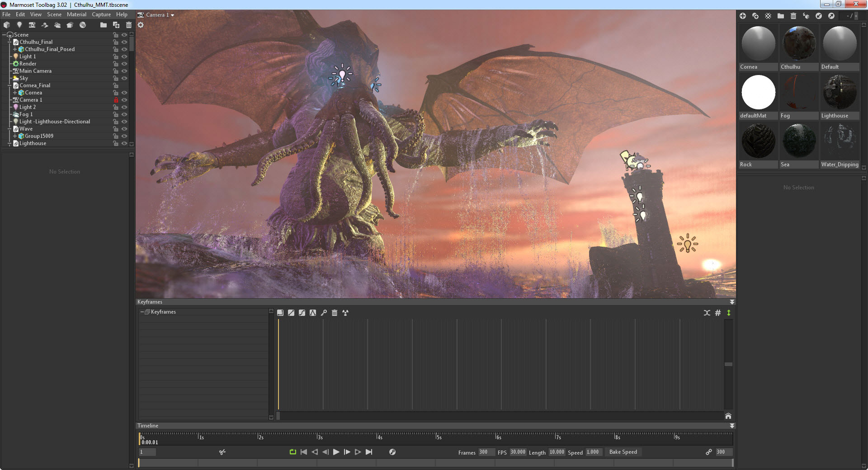Click the Bake Speed button
This screenshot has width=868, height=470.
coord(623,452)
